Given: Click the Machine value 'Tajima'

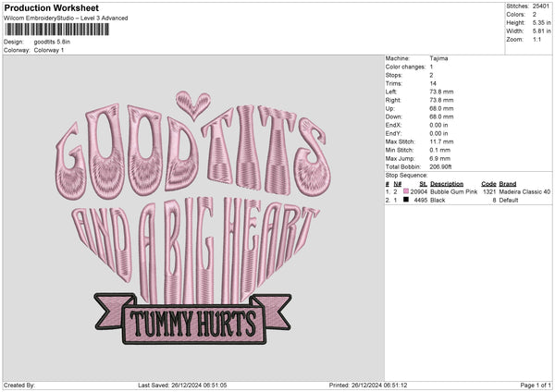Looking at the screenshot, I should (438, 58).
